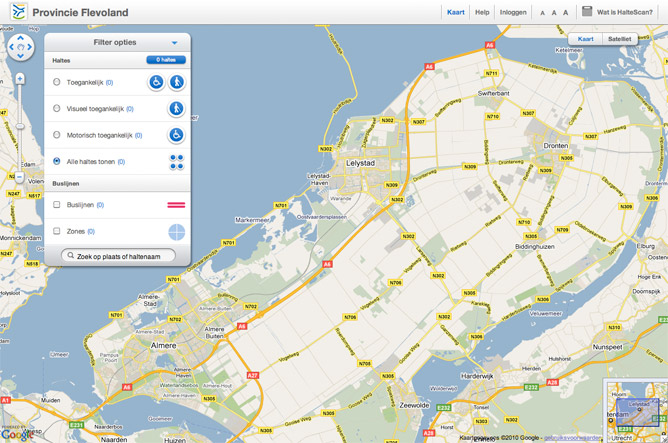Click the Google logo on map
This screenshot has width=668, height=443.
click(x=17, y=434)
